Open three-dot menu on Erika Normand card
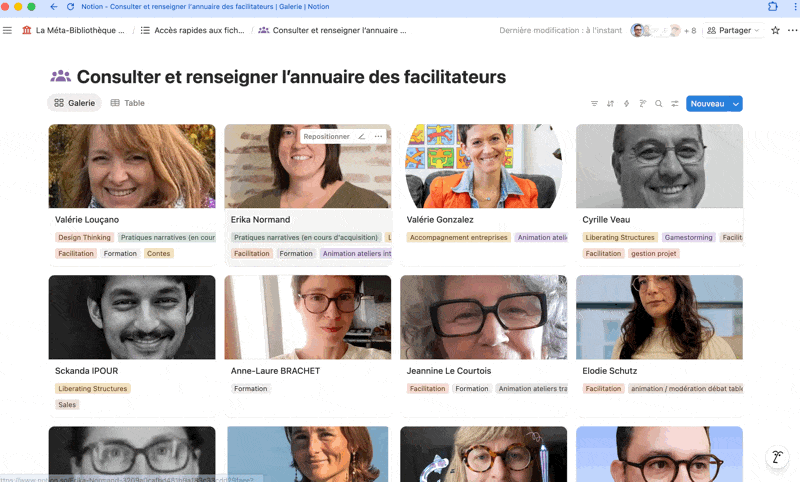Screen dimensions: 800x482 click(378, 137)
